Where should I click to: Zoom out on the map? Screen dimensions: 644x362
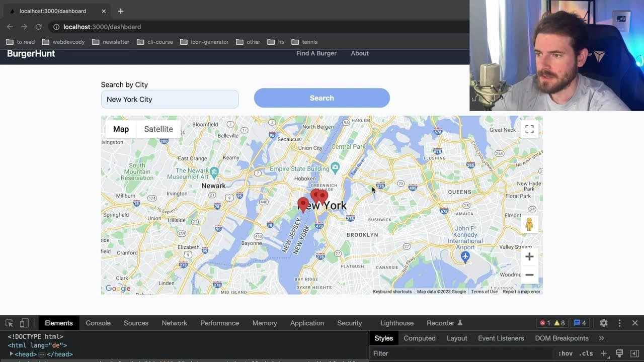coord(529,275)
